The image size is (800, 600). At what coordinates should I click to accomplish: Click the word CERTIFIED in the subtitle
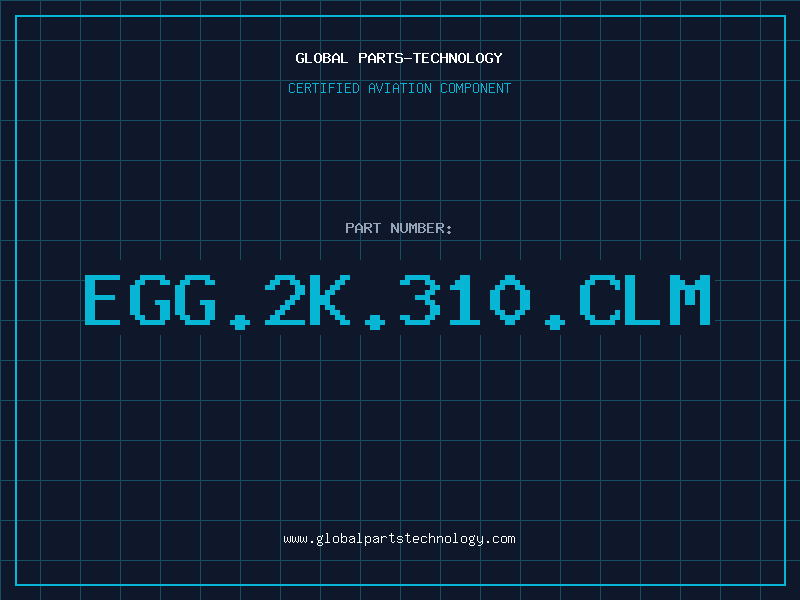324,88
